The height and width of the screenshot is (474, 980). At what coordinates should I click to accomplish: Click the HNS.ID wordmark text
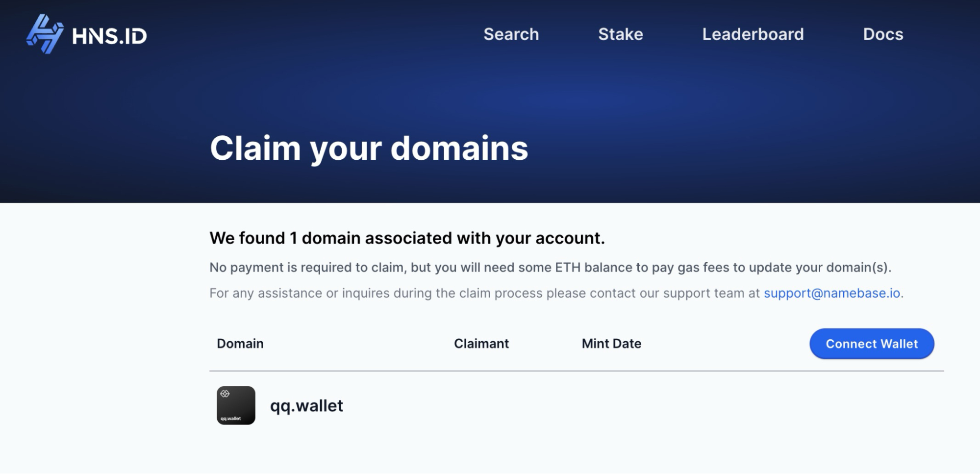(109, 35)
